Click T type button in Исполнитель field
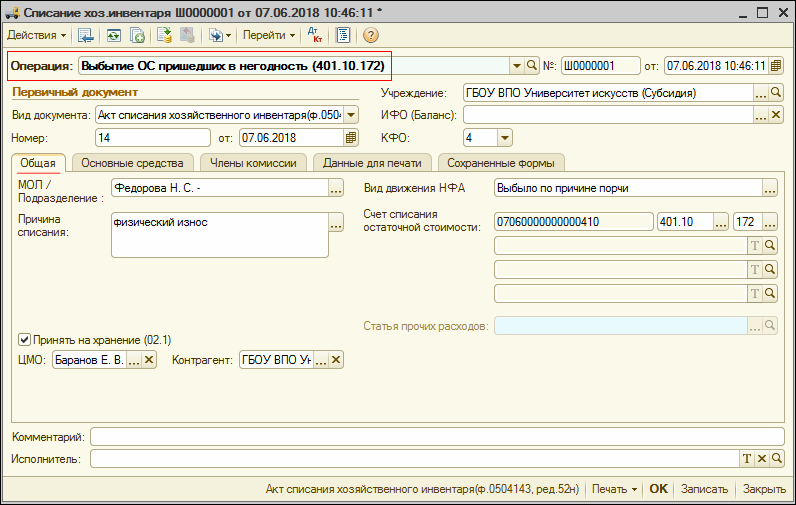Viewport: 796px width, 505px height. (747, 459)
